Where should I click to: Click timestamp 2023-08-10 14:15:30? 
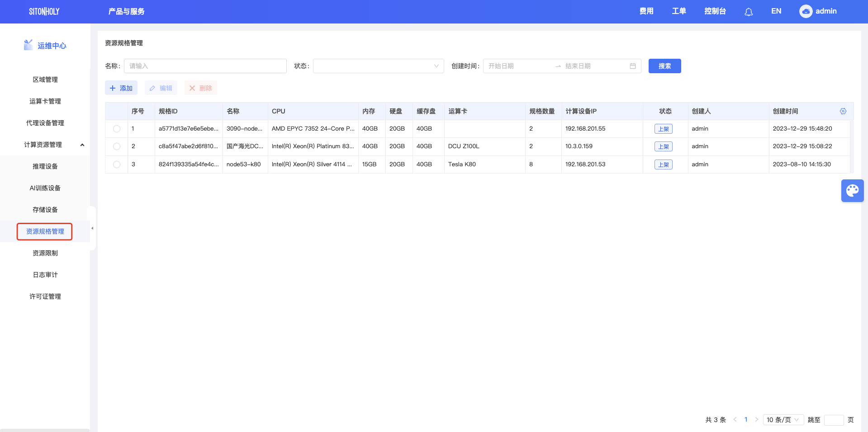tap(802, 164)
